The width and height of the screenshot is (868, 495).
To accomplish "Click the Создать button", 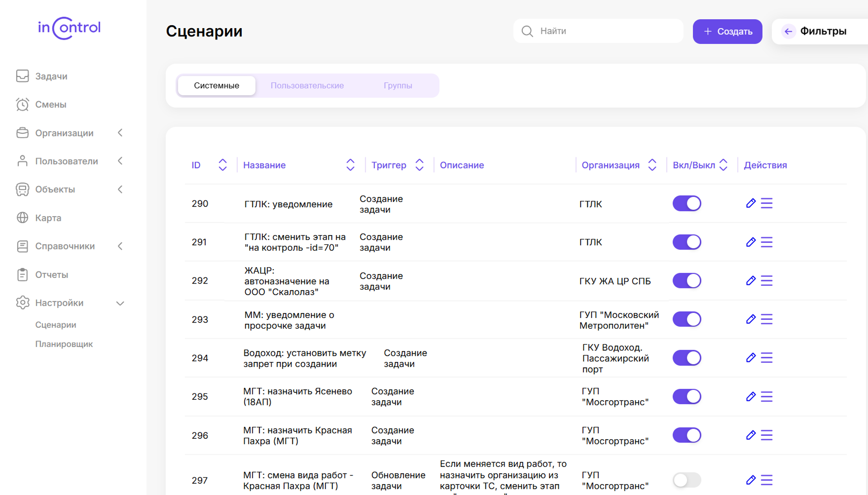I will [x=727, y=31].
